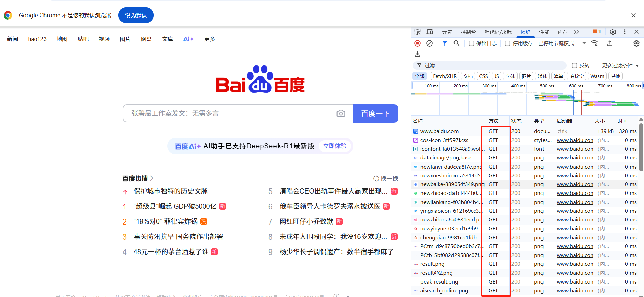
Task: Switch to the 网络 tab
Action: [x=526, y=32]
